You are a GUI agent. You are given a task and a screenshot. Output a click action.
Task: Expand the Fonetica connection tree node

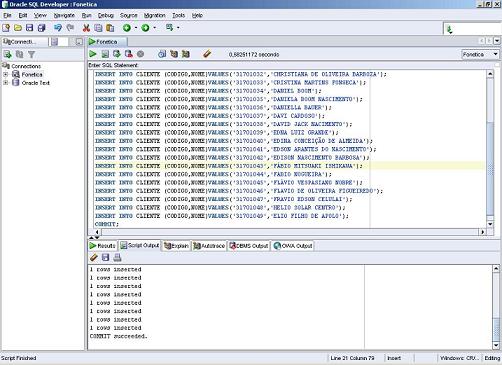click(6, 75)
